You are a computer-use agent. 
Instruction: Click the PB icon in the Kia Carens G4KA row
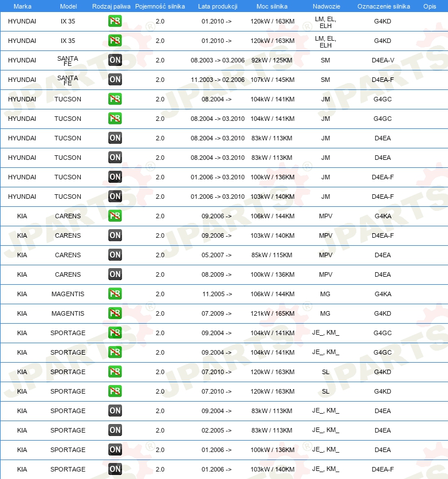tap(115, 216)
